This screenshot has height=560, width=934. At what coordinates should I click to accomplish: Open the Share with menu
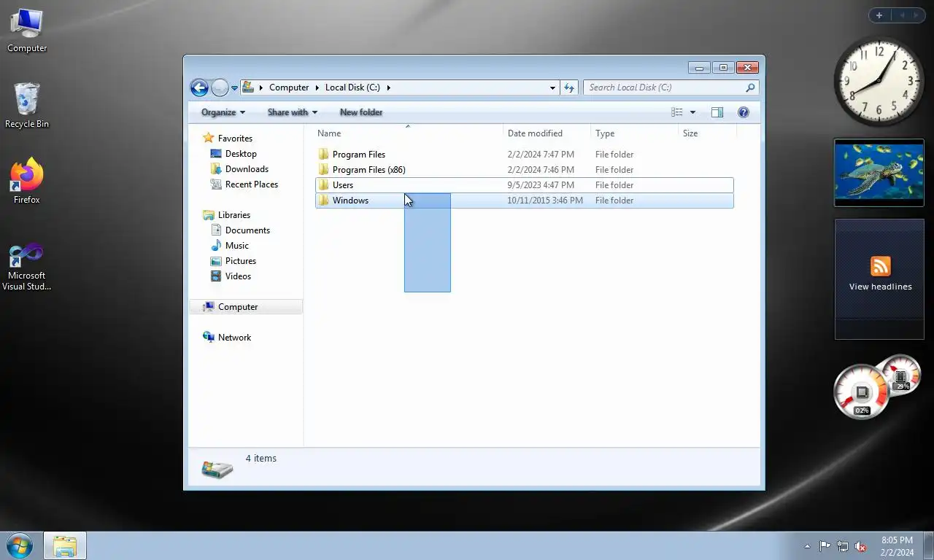coord(292,112)
